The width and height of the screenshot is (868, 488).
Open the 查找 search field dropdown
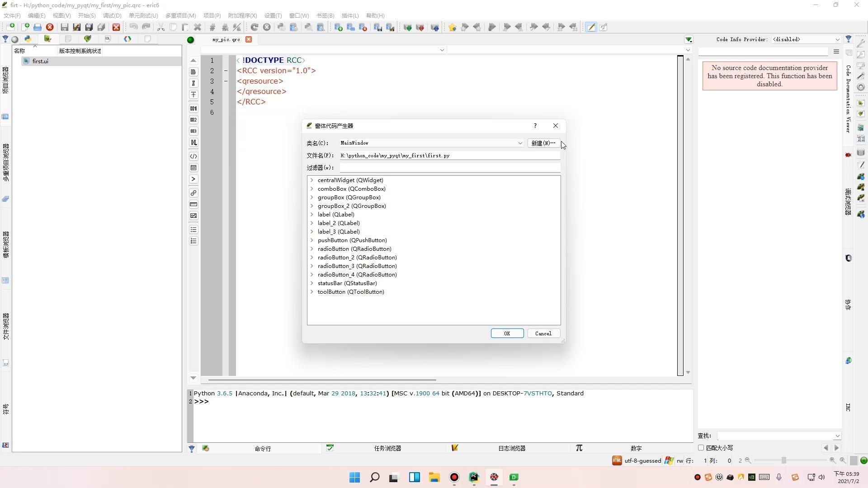[x=837, y=436]
